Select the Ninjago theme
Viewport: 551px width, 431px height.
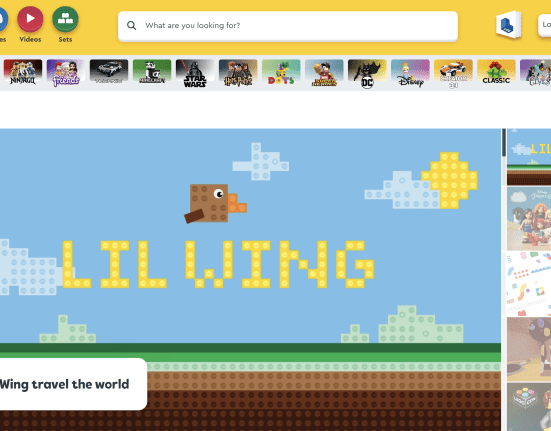[x=23, y=73]
